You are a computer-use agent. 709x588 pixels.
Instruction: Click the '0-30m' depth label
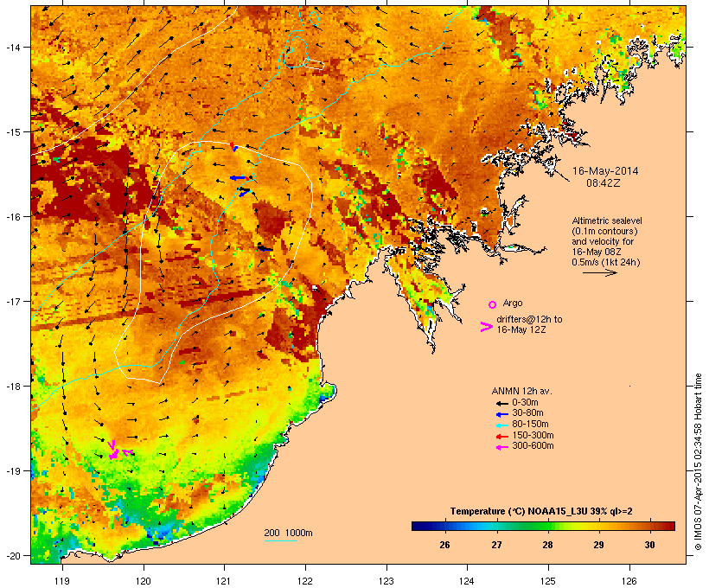525,403
